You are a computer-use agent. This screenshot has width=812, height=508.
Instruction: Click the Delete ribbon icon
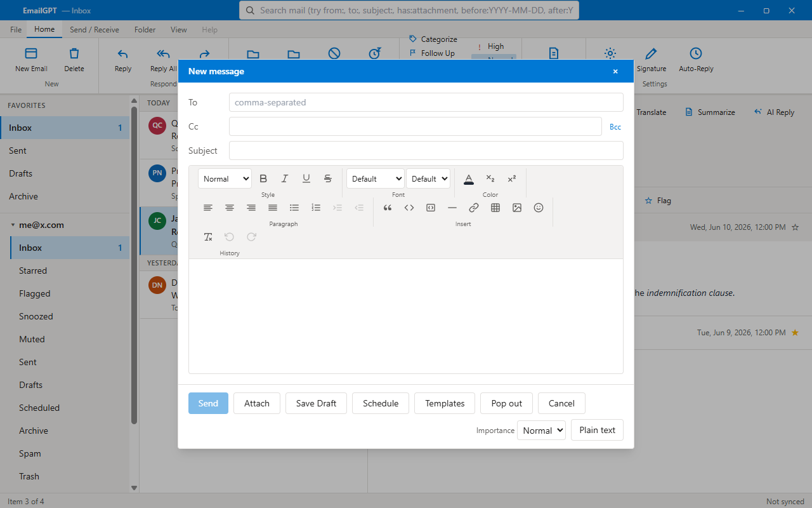click(74, 60)
